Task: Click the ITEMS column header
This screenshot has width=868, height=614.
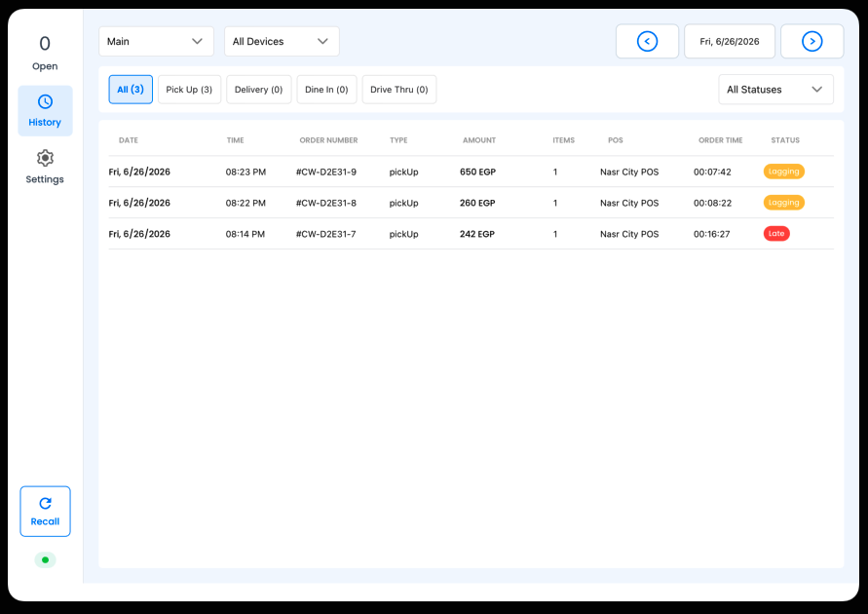Action: tap(563, 140)
